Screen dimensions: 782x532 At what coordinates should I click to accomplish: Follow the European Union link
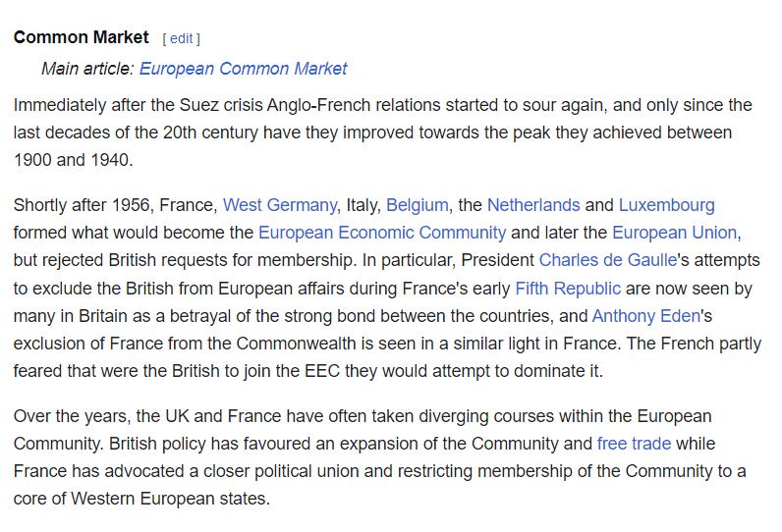[674, 232]
